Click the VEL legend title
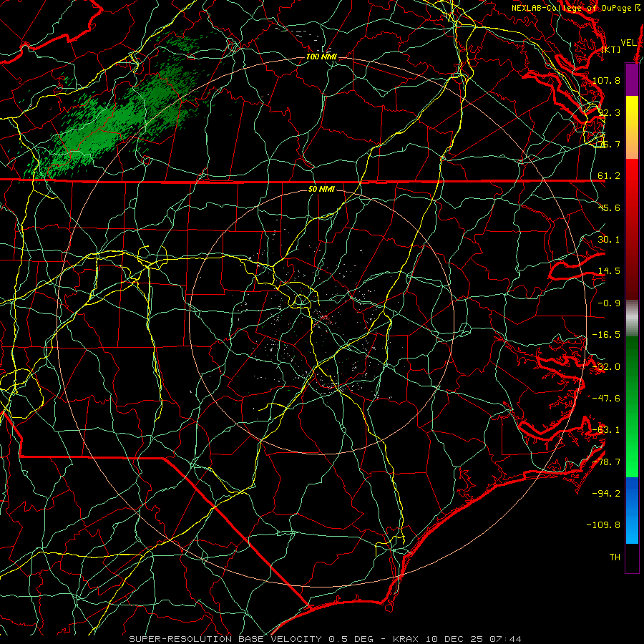 click(628, 43)
